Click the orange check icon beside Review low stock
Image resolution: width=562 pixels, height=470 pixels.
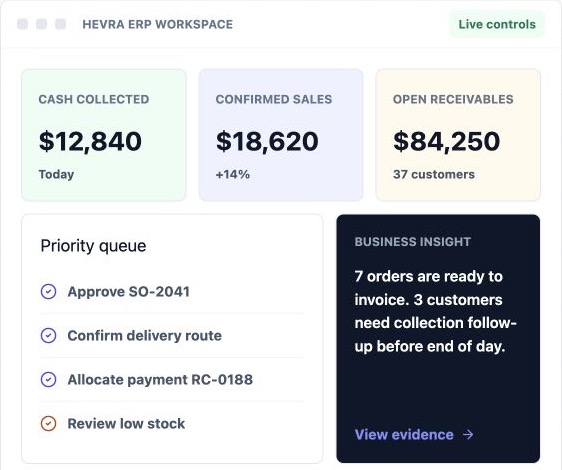click(x=48, y=423)
